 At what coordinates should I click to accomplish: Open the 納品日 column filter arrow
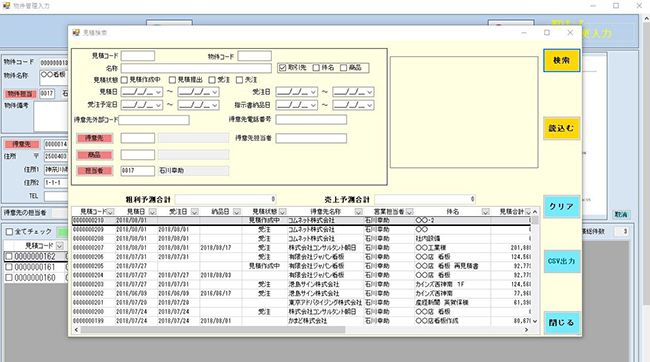237,212
